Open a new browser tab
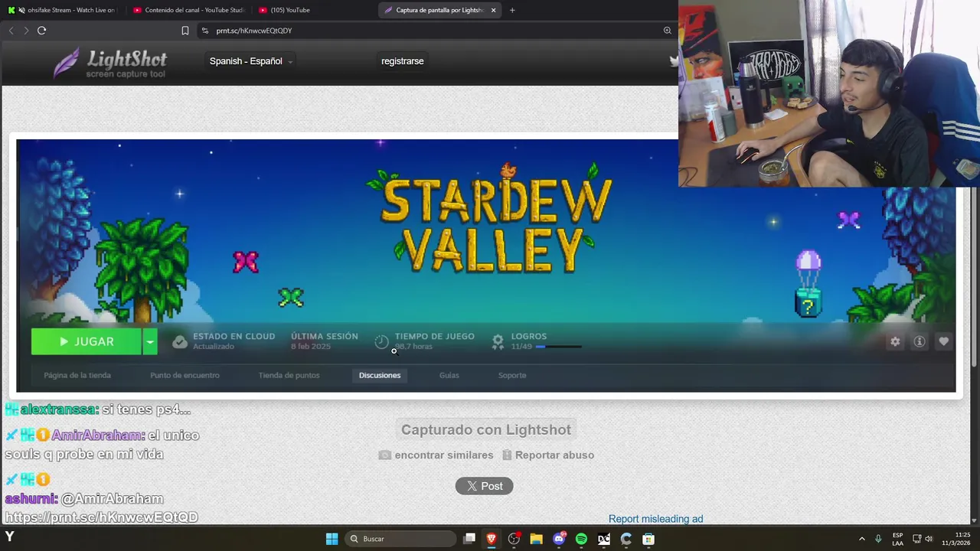 coord(512,10)
